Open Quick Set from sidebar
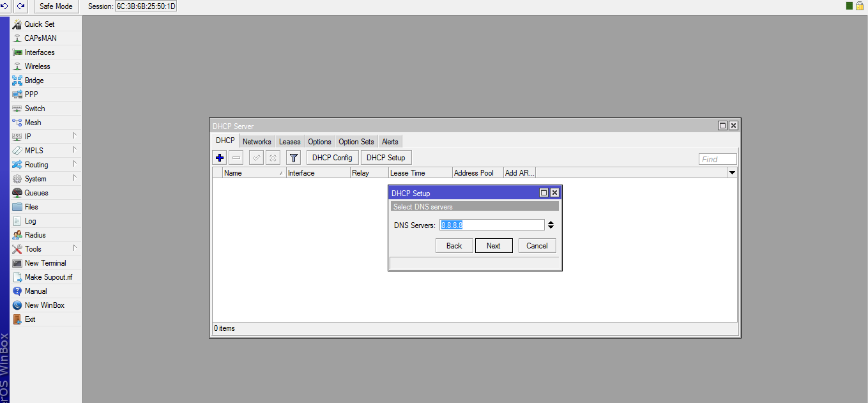Image resolution: width=868 pixels, height=403 pixels. tap(46, 24)
